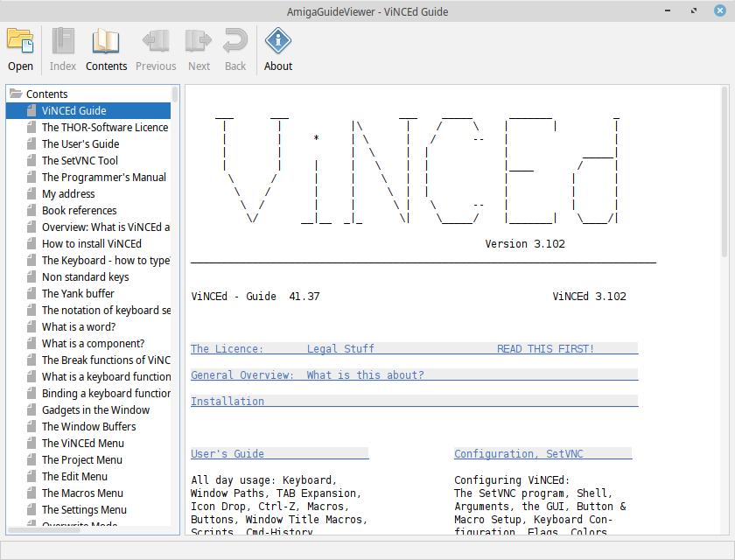Choose The Yank buffer entry
The width and height of the screenshot is (735, 560).
click(78, 294)
